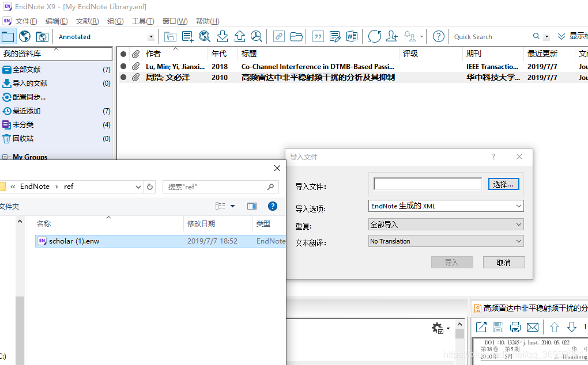Click save PDF icon in preview panel

[x=498, y=327]
